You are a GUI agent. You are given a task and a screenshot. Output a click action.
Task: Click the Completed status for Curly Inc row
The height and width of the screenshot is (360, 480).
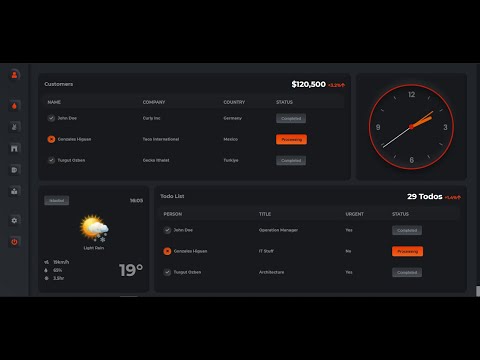(291, 118)
